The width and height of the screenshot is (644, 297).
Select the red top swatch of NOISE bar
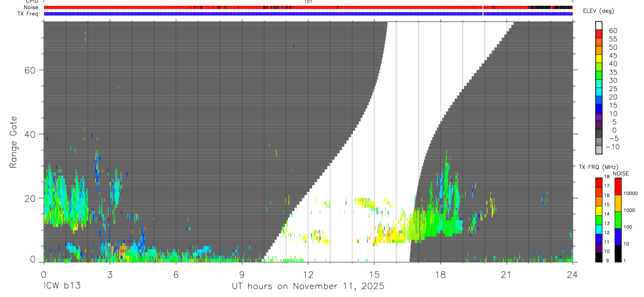618,186
